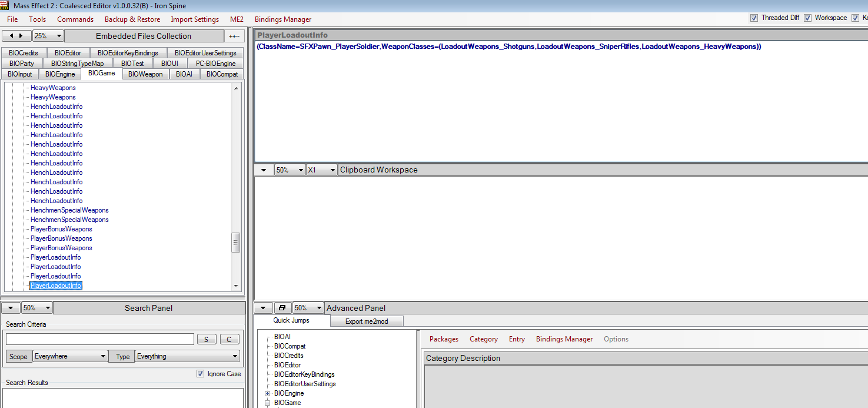Image resolution: width=868 pixels, height=408 pixels.
Task: Switch to the BIOEditor tab
Action: pyautogui.click(x=68, y=53)
